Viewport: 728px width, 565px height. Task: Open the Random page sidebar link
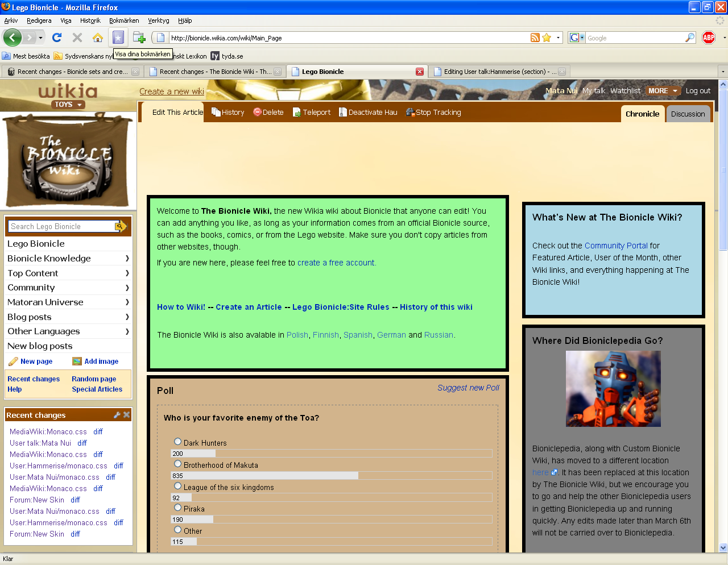pyautogui.click(x=94, y=379)
